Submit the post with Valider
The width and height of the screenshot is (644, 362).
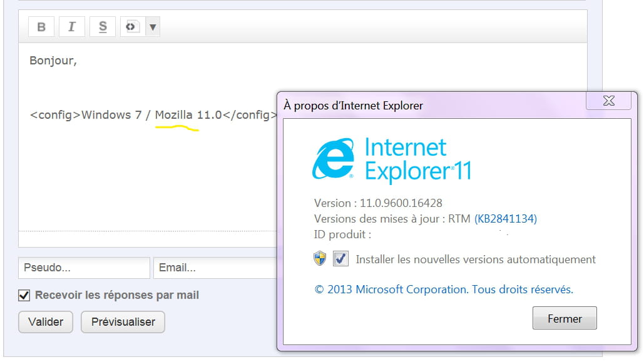pos(46,322)
